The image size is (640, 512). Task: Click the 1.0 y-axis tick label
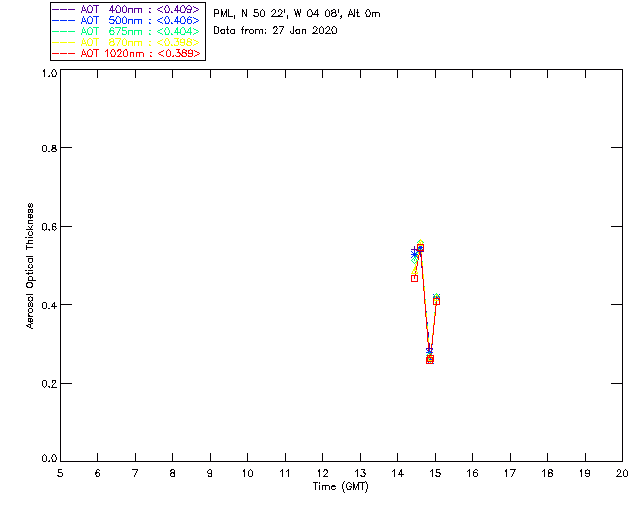(x=49, y=73)
